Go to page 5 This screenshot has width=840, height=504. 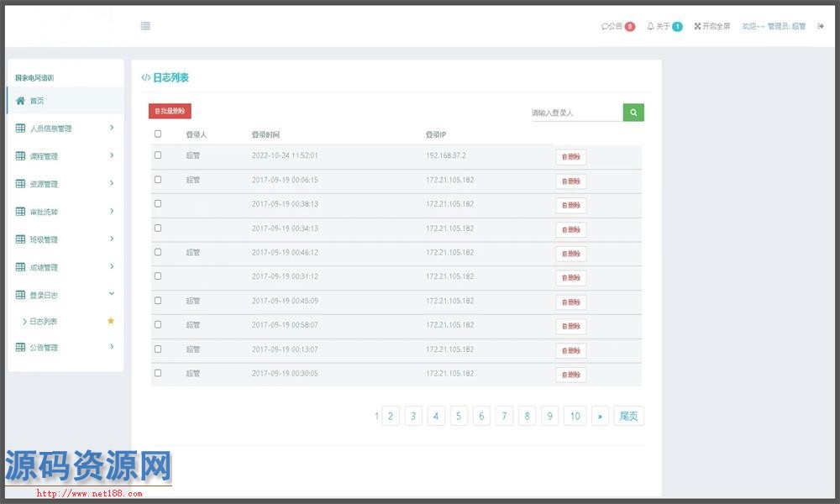(x=459, y=416)
